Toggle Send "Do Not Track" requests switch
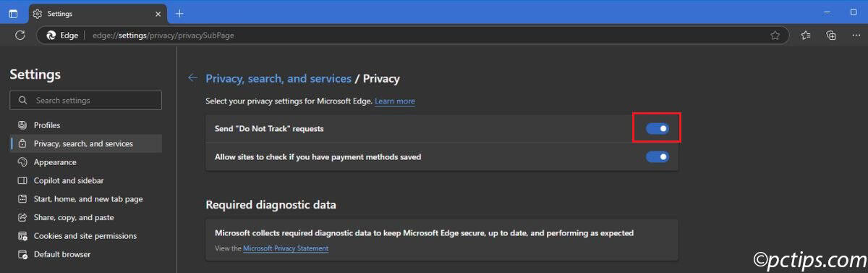This screenshot has height=273, width=868. (x=658, y=129)
